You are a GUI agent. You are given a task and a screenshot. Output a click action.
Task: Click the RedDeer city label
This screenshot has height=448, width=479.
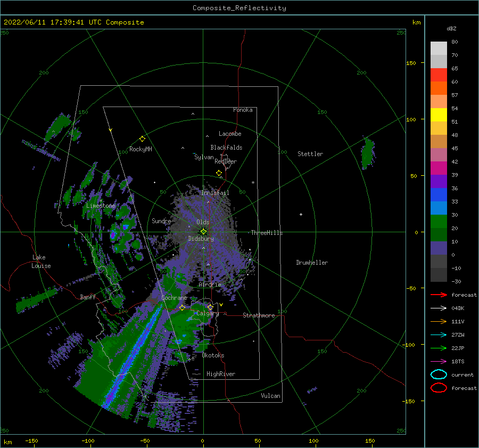(x=226, y=161)
